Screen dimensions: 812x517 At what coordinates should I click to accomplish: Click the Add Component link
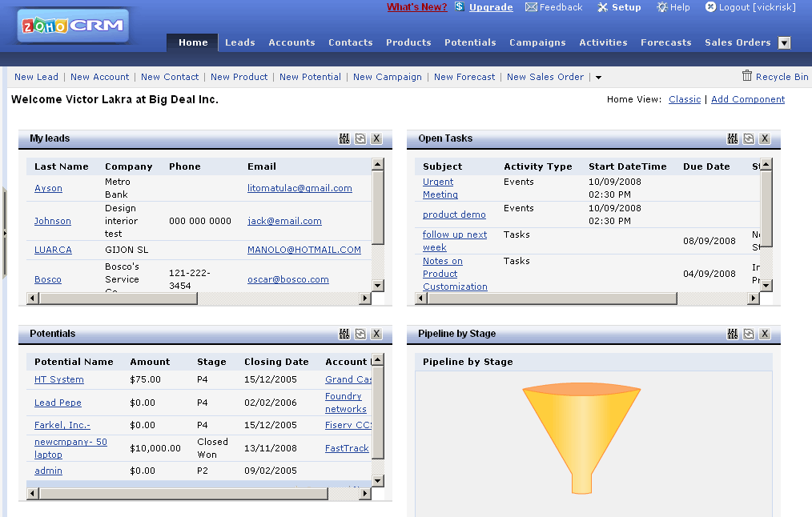pyautogui.click(x=748, y=99)
